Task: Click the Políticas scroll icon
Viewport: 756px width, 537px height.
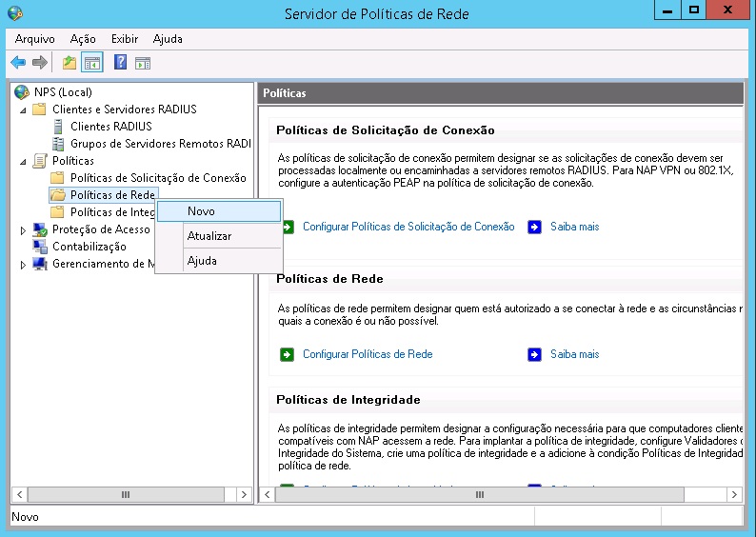Action: (40, 161)
